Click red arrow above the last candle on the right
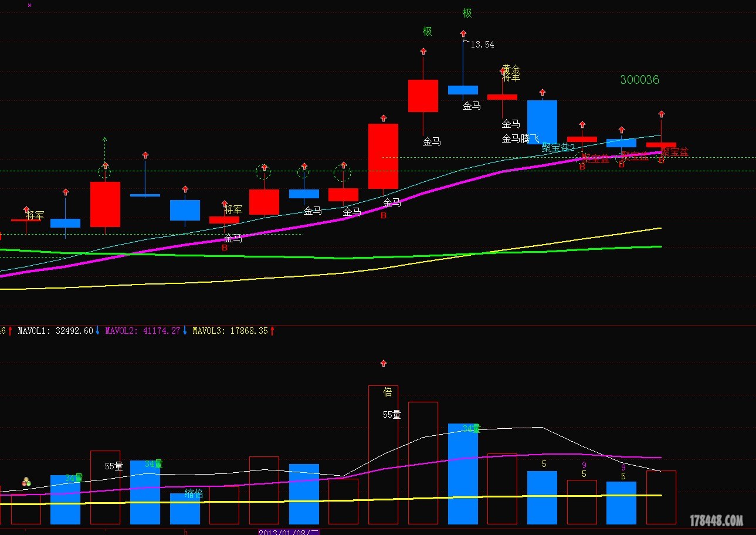 (662, 114)
